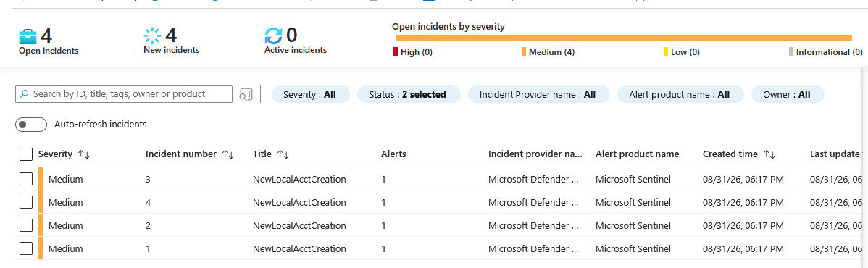Click the Open incidents label
The height and width of the screenshot is (268, 868).
click(x=49, y=51)
